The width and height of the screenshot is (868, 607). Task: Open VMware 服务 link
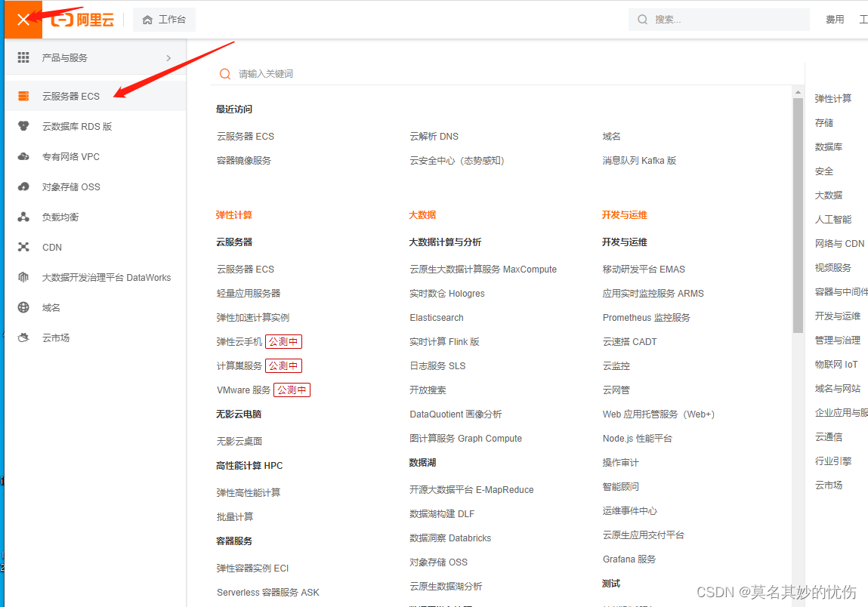[243, 390]
